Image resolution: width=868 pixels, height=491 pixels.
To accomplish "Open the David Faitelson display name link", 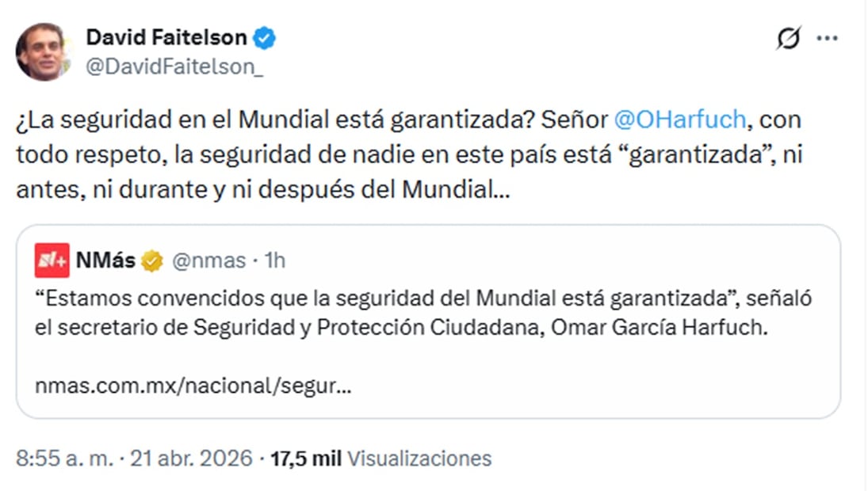I will click(x=166, y=37).
